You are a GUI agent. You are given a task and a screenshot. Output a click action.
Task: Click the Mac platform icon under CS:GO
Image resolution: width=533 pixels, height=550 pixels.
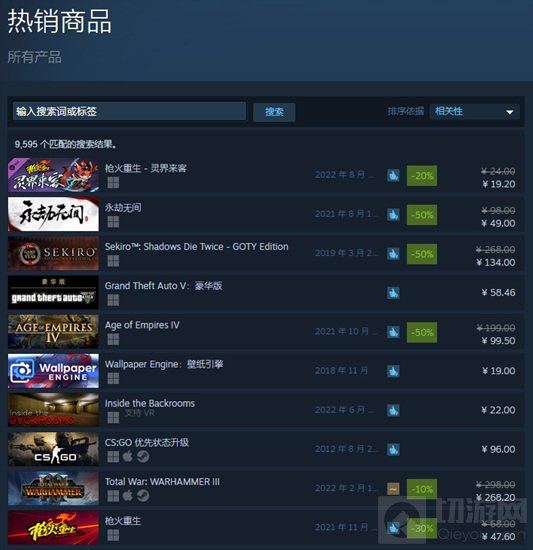(x=128, y=456)
